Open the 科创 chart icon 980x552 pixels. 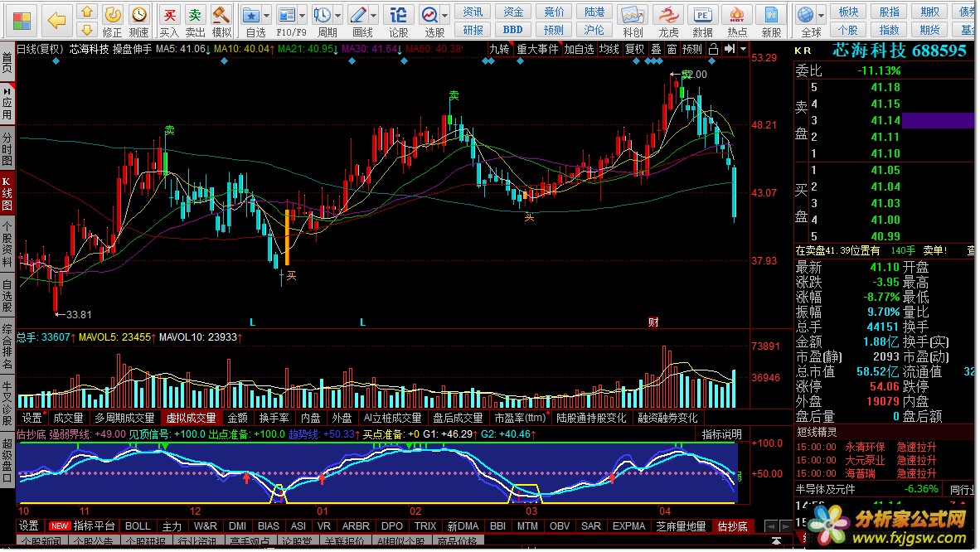pos(632,14)
